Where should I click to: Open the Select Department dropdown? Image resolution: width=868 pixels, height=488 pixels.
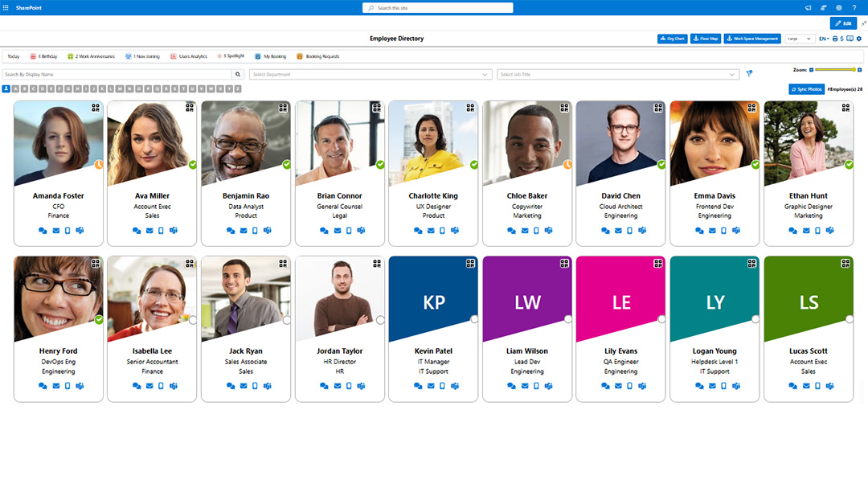pos(370,73)
